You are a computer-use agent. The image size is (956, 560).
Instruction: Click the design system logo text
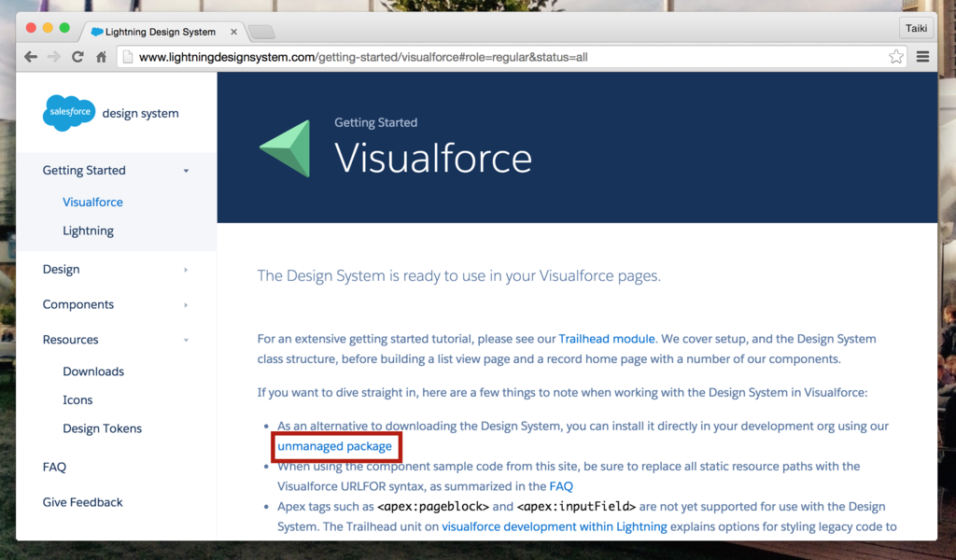click(140, 113)
